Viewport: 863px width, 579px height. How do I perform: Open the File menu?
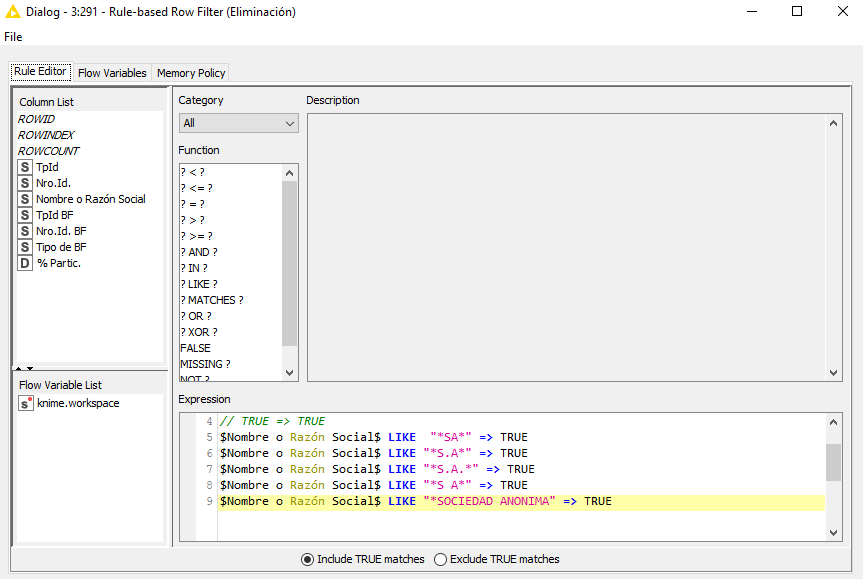tap(13, 37)
